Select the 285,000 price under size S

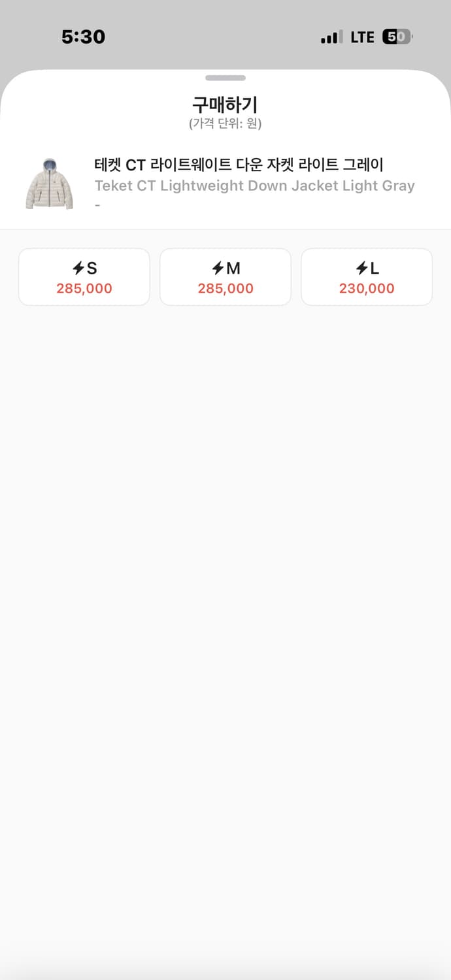pos(84,288)
